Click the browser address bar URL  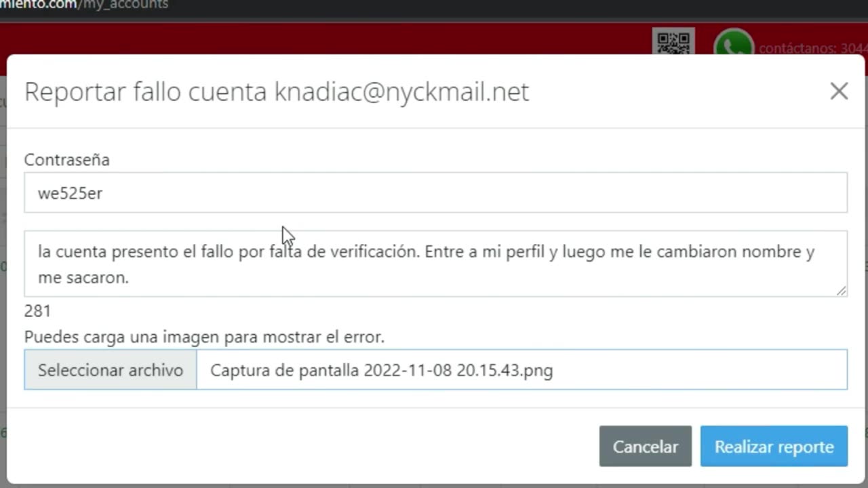pos(84,5)
